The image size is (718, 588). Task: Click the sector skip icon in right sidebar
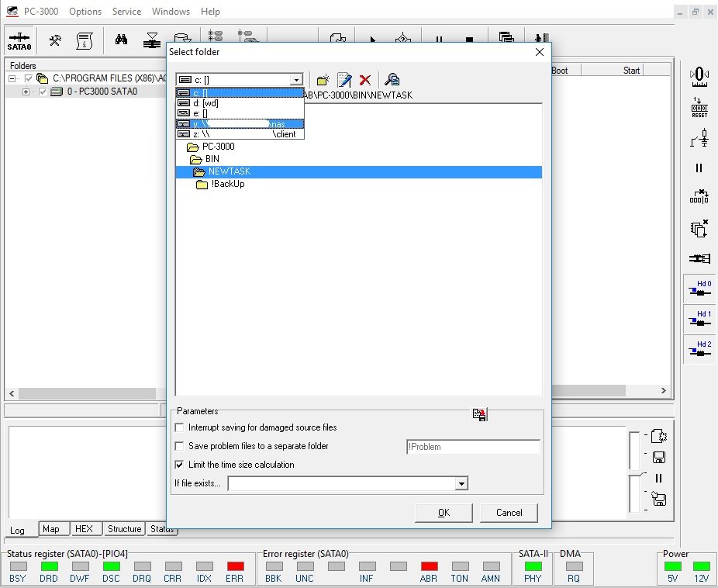(699, 196)
